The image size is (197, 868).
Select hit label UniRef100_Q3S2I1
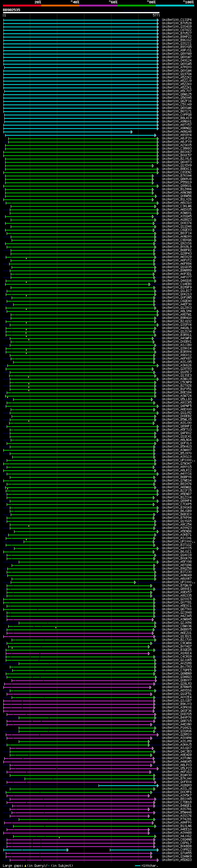click(176, 43)
